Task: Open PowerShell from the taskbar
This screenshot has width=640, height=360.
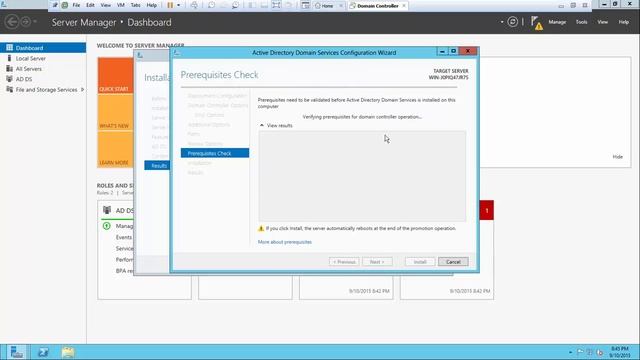Action: coord(43,352)
